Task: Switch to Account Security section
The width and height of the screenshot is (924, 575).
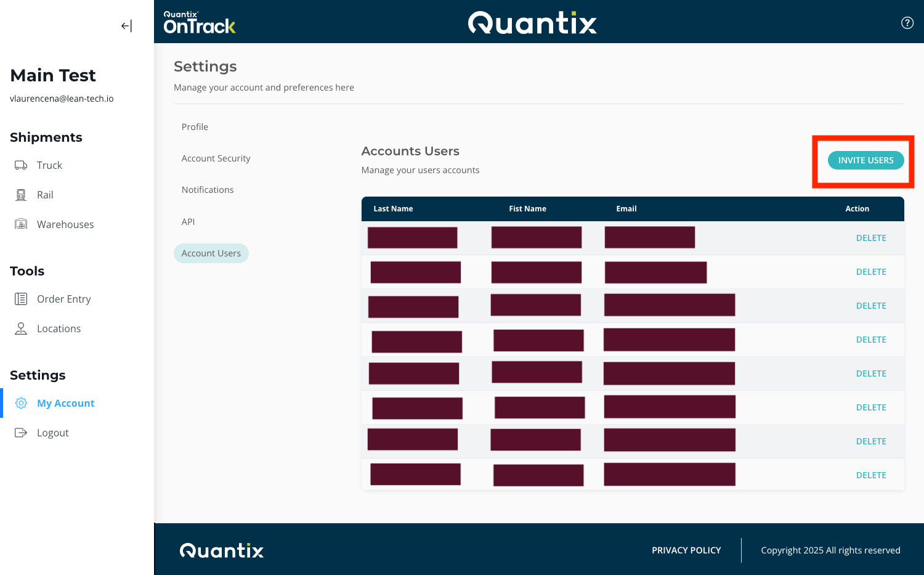Action: click(216, 158)
